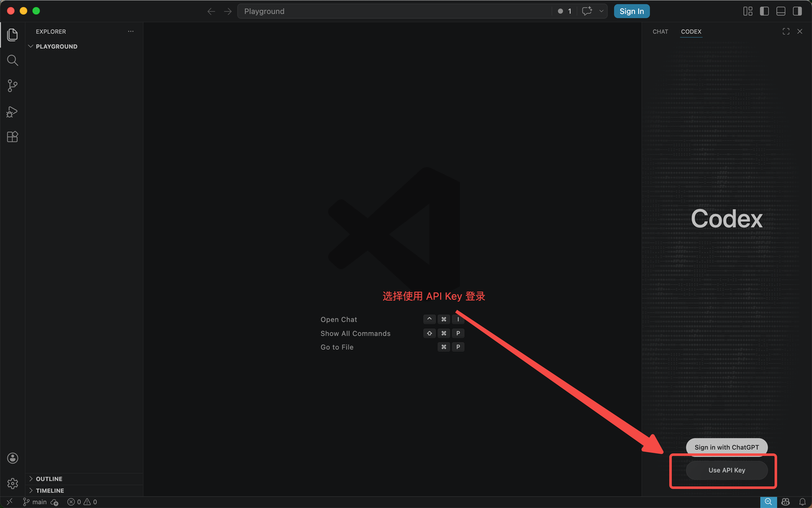812x508 pixels.
Task: Expand the OUTLINE section
Action: [x=84, y=479]
